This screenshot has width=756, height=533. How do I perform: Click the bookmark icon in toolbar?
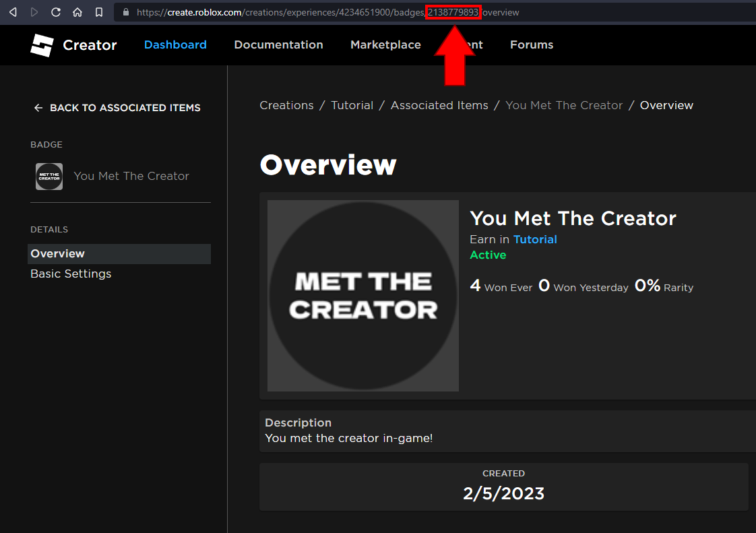pos(99,12)
